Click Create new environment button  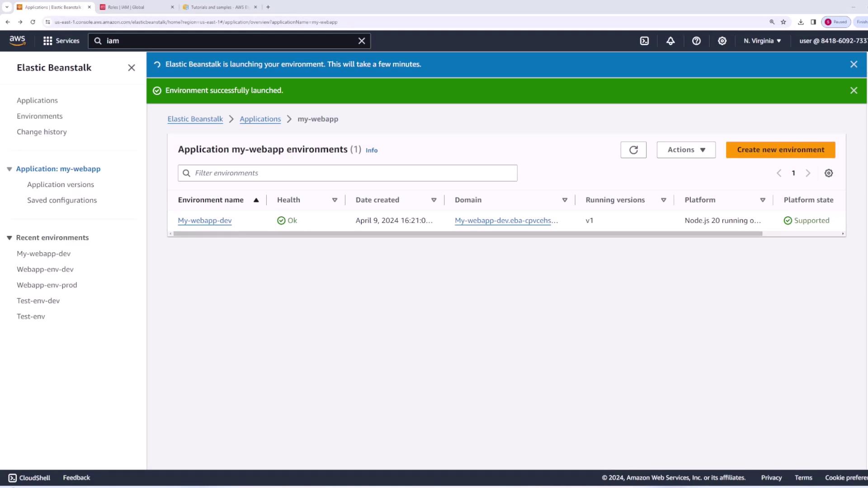[x=780, y=150]
